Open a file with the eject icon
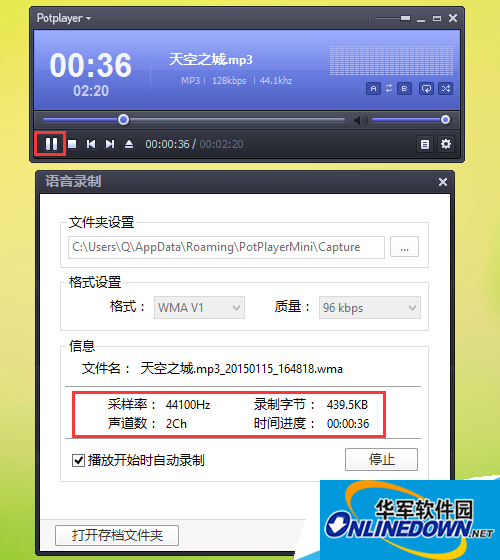Screen dimensions: 500x560 (129, 144)
